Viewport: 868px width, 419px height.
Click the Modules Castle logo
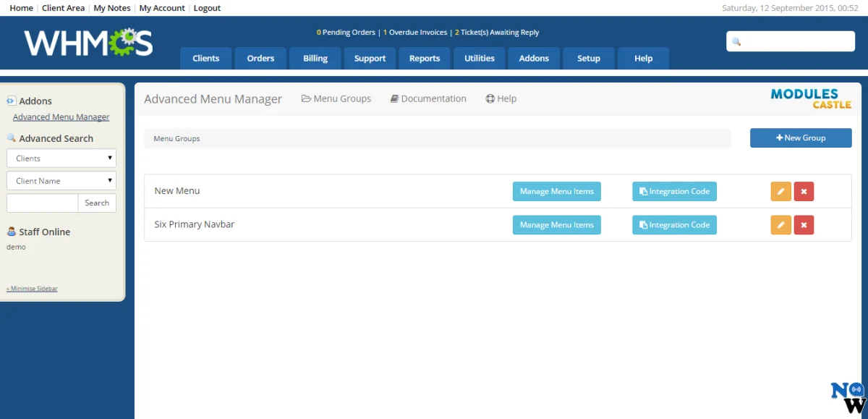point(810,98)
